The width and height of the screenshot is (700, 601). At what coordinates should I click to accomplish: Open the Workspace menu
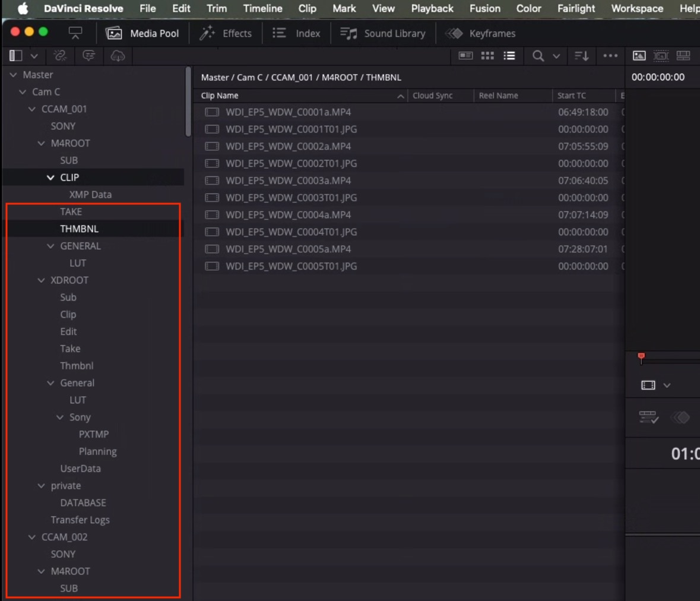[637, 8]
